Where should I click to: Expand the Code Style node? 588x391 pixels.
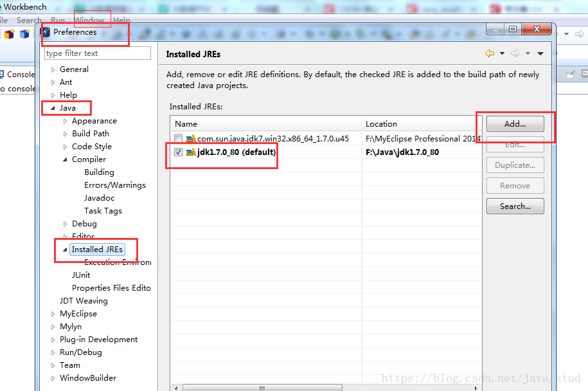point(66,147)
